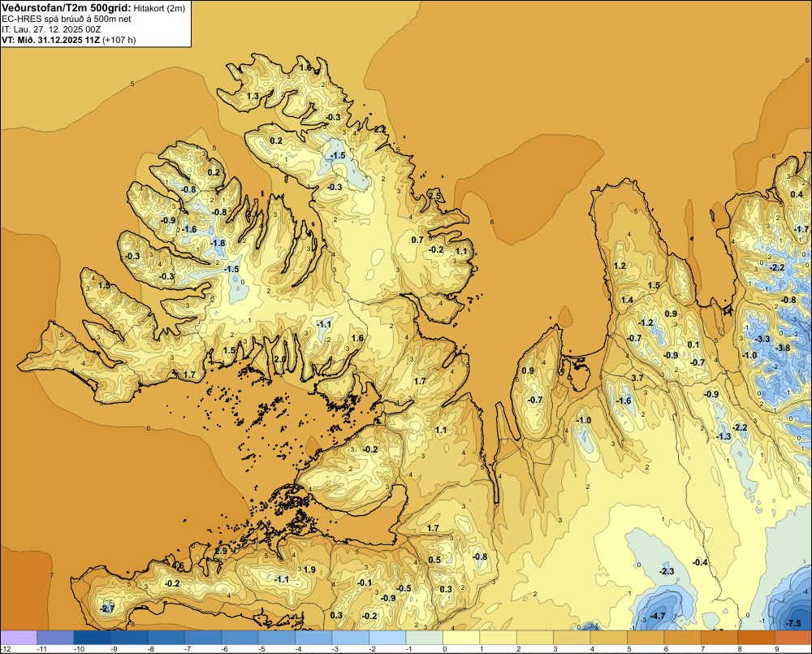Click the '-7.5' temperature value
Screen dimensions: 812x654
pyautogui.click(x=793, y=623)
